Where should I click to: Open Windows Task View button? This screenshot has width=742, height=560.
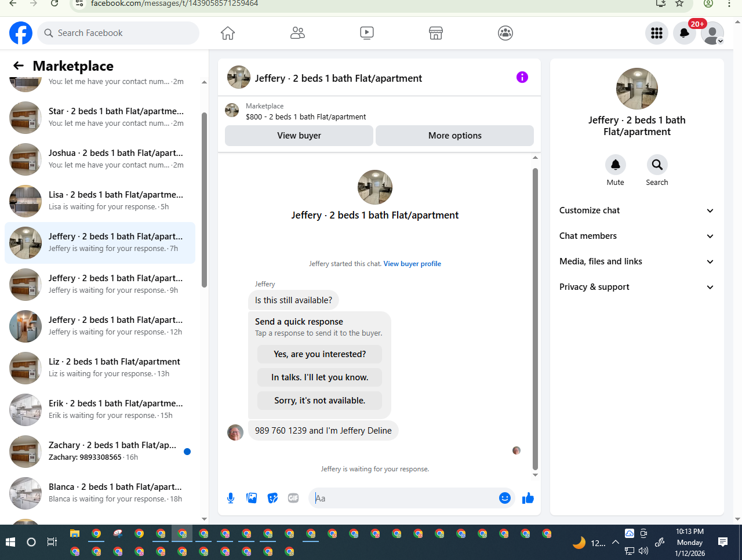tap(52, 542)
